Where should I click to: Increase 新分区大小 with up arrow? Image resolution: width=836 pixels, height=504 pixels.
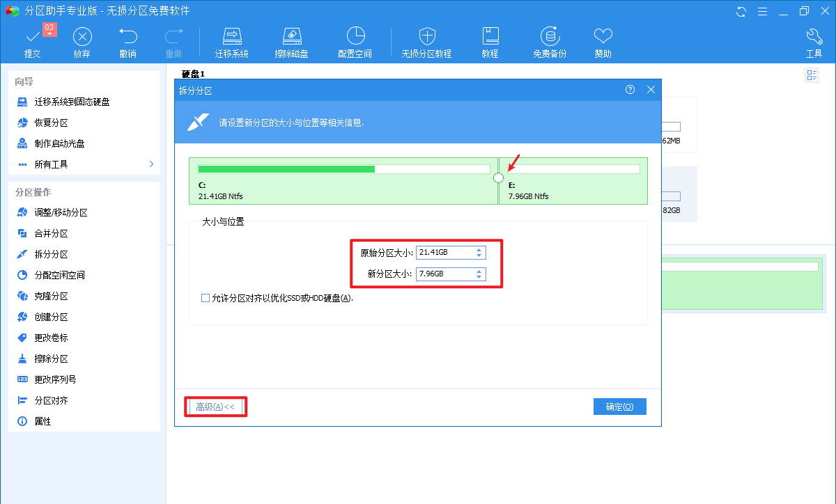[x=479, y=271]
